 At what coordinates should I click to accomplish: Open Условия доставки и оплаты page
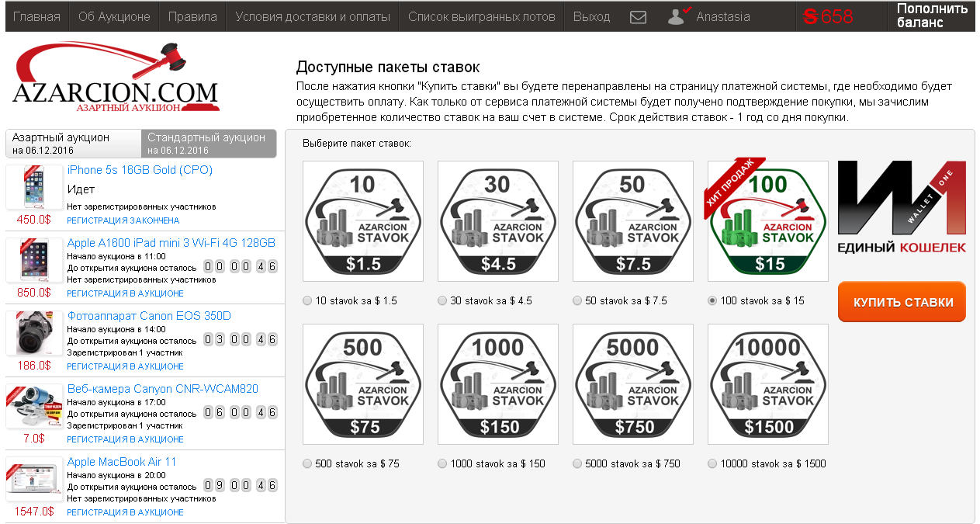click(x=313, y=16)
